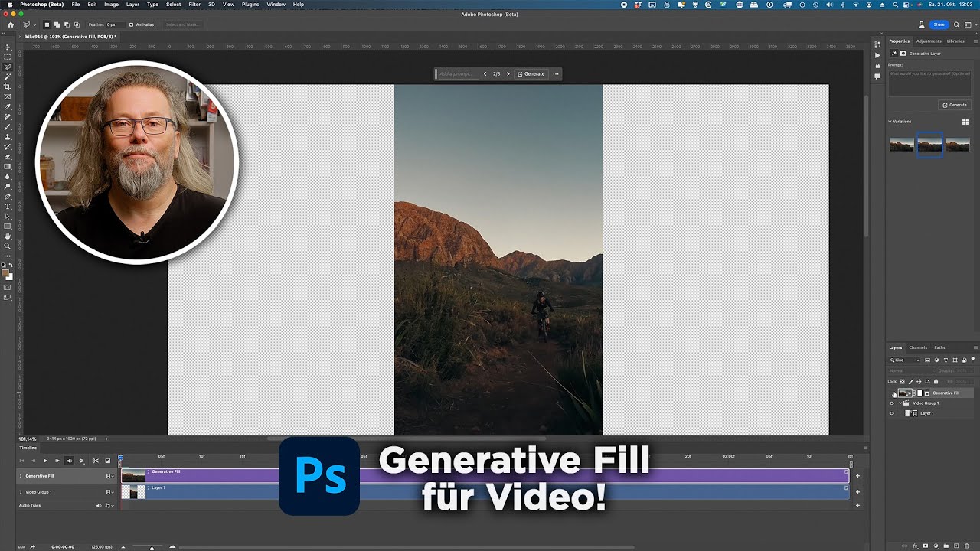
Task: Select the Move tool
Action: pyautogui.click(x=8, y=47)
